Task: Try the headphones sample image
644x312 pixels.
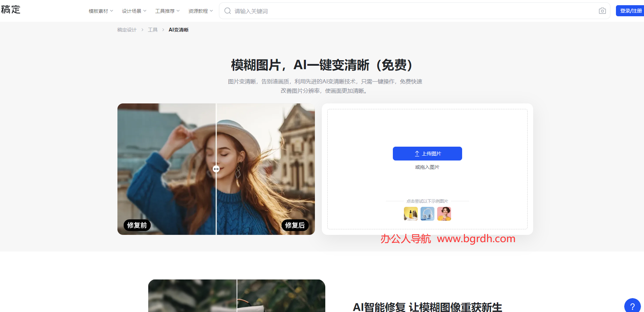Action: point(427,214)
